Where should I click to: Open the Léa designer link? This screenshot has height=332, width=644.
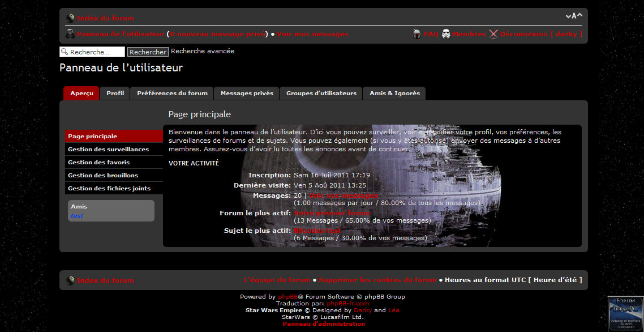click(x=394, y=310)
